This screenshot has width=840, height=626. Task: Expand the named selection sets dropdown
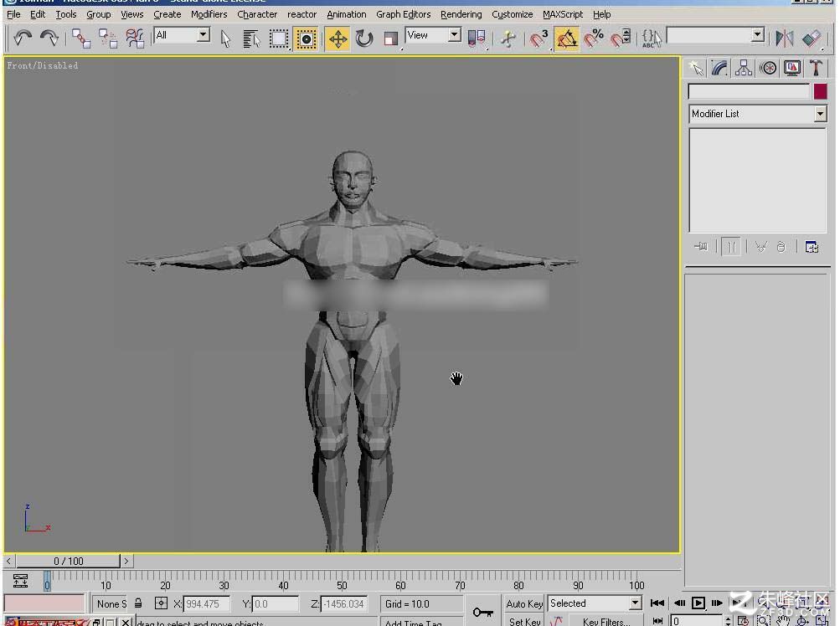(757, 35)
